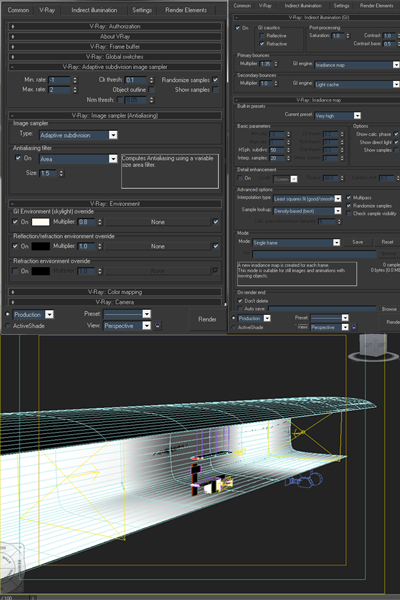Click the HSph. subdivs value field
This screenshot has width=400, height=600.
pyautogui.click(x=277, y=150)
